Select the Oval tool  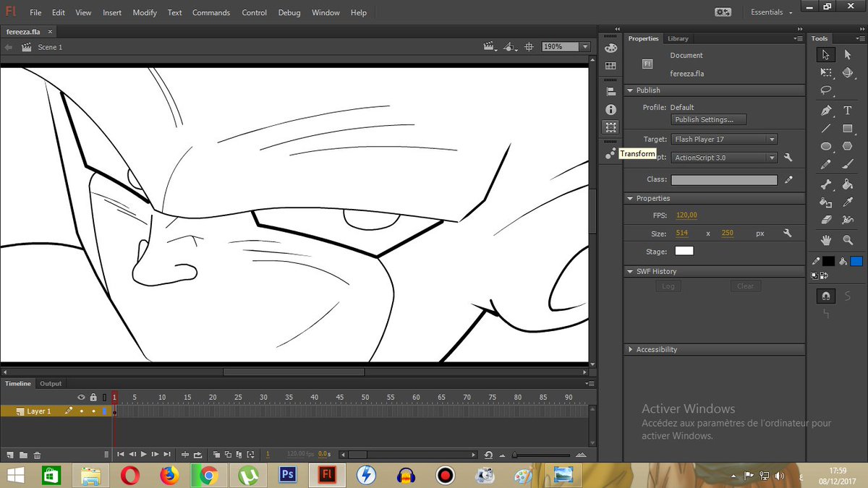825,147
